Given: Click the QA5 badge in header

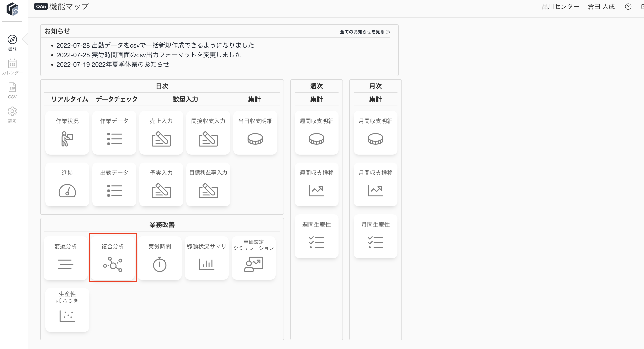Looking at the screenshot, I should 41,7.
